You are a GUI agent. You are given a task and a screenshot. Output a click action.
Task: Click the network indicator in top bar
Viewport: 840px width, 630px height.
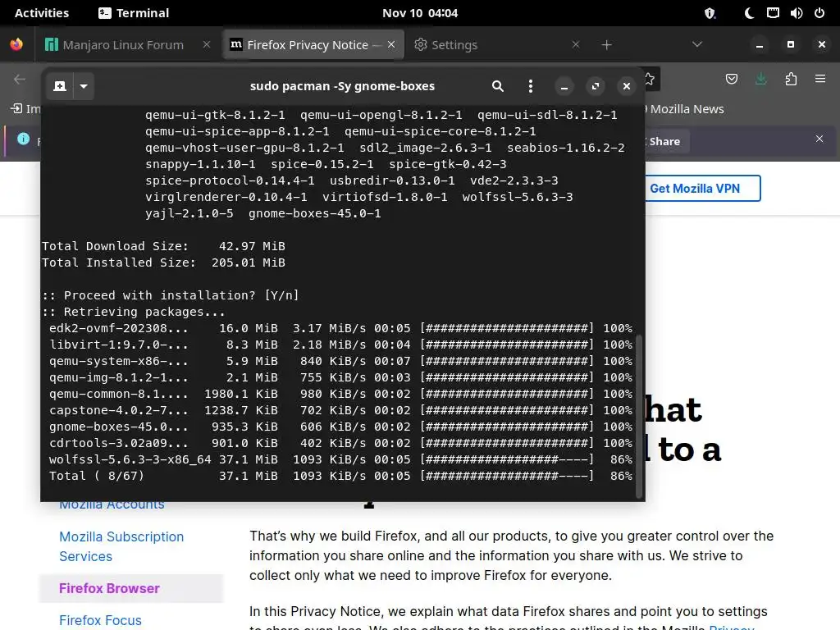point(773,13)
